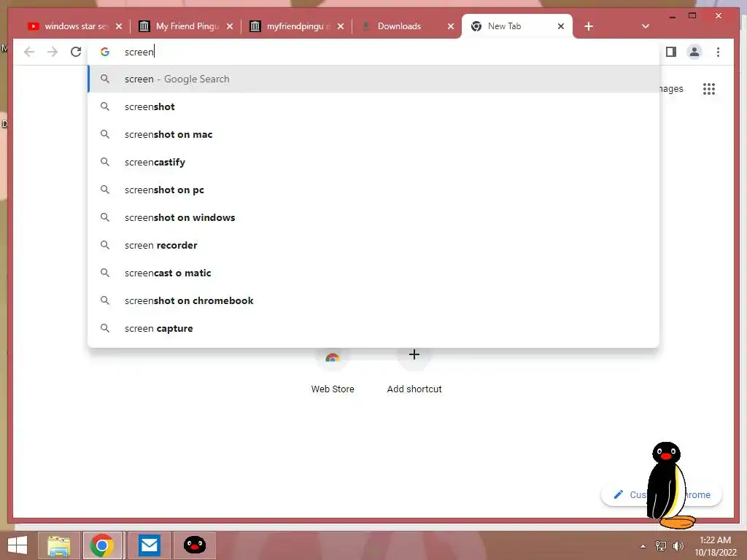Image resolution: width=747 pixels, height=560 pixels.
Task: Choose the 'screencastify' suggestion
Action: (373, 162)
